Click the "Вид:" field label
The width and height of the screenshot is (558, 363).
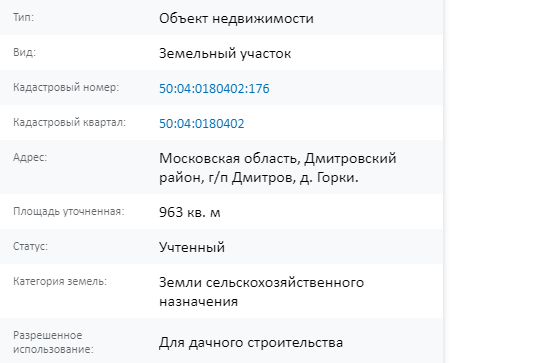tap(25, 52)
